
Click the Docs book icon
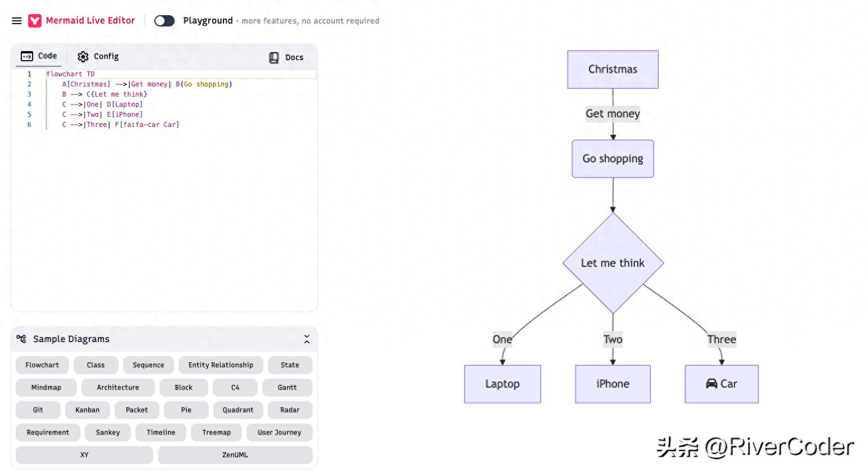[x=274, y=57]
